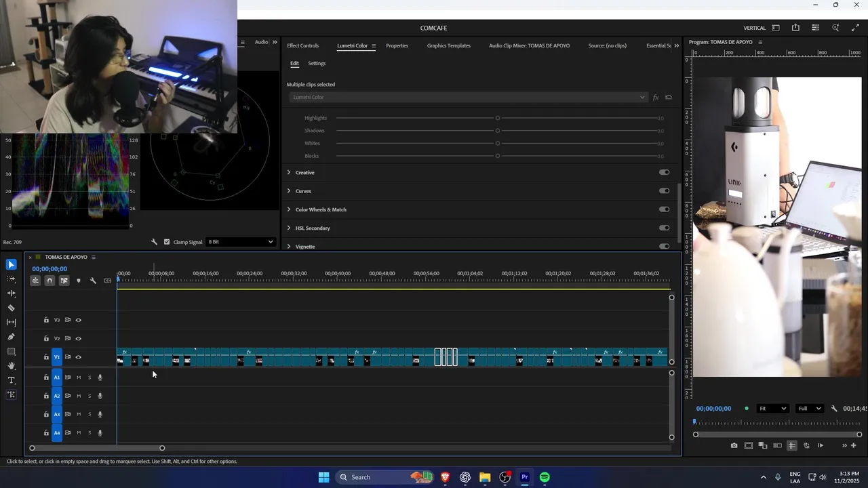The image size is (868, 488).
Task: Reset the Lumetri Color effect
Action: [x=669, y=97]
